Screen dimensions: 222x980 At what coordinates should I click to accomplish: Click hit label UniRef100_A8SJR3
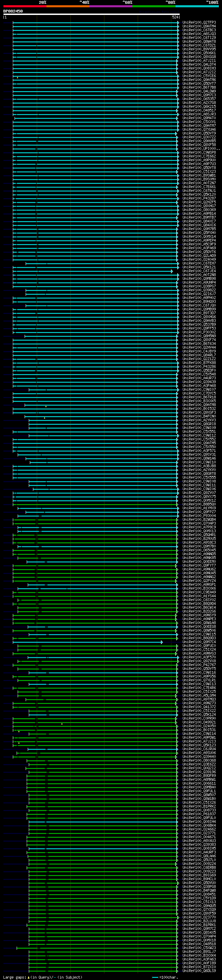pos(199,114)
